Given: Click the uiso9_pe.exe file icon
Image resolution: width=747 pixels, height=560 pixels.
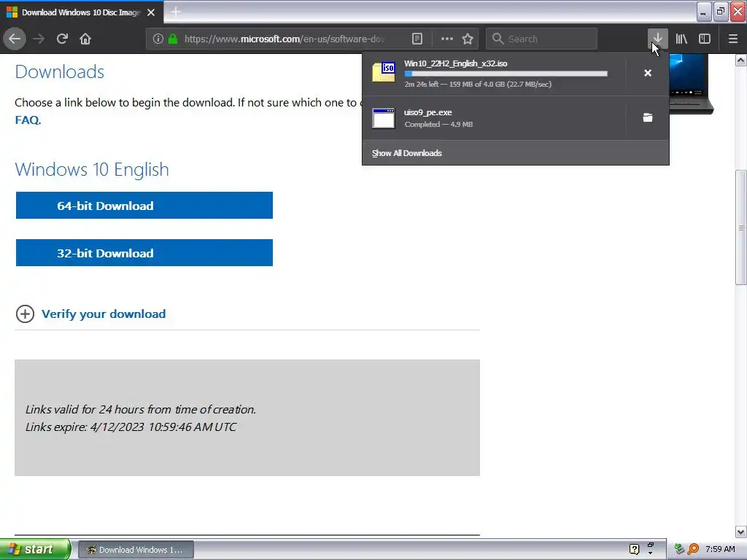Looking at the screenshot, I should (384, 119).
